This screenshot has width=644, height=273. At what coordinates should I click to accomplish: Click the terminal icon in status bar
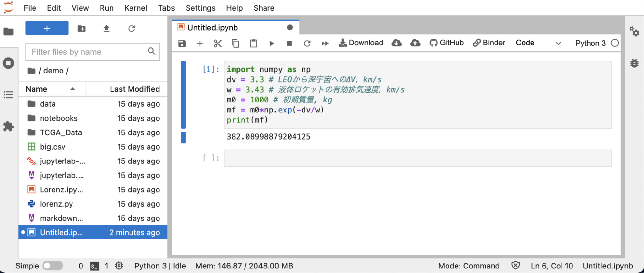pyautogui.click(x=94, y=266)
